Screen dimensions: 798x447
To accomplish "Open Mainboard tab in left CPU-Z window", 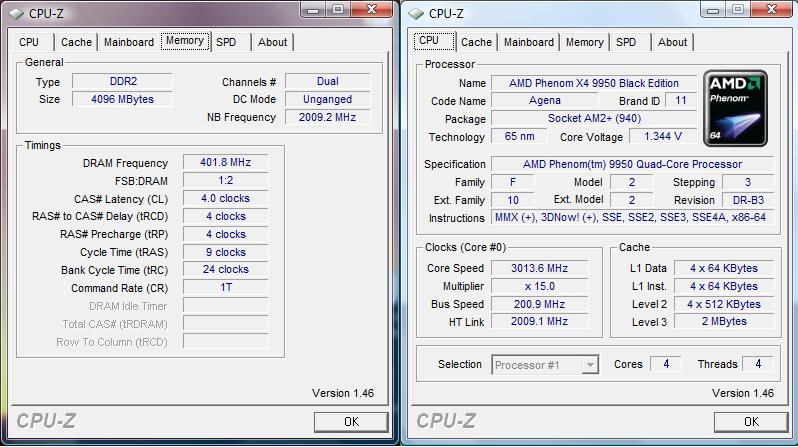I will 129,42.
